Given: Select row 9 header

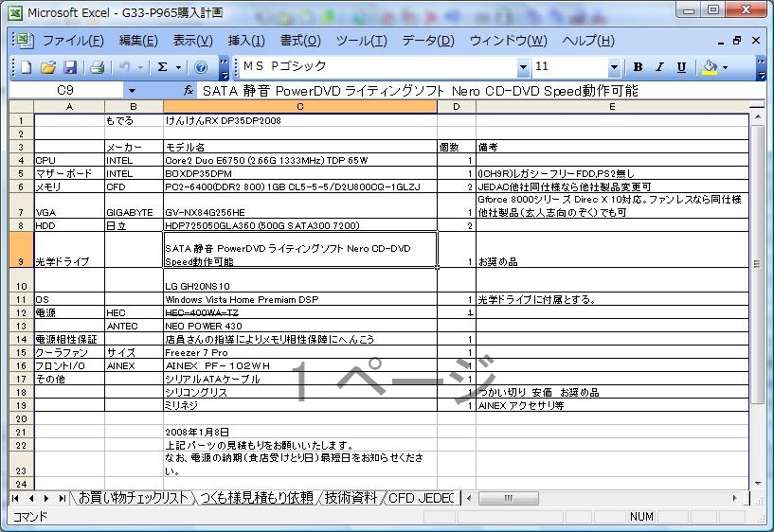Looking at the screenshot, I should click(x=21, y=250).
